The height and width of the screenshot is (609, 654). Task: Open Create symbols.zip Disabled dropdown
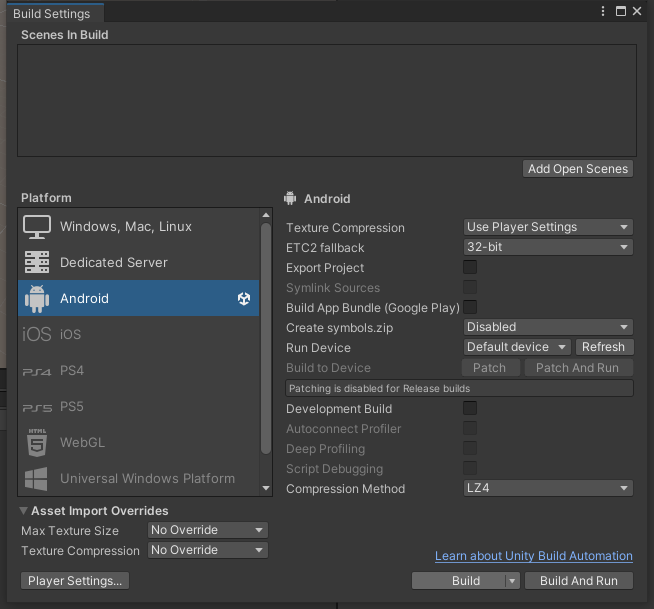[548, 327]
